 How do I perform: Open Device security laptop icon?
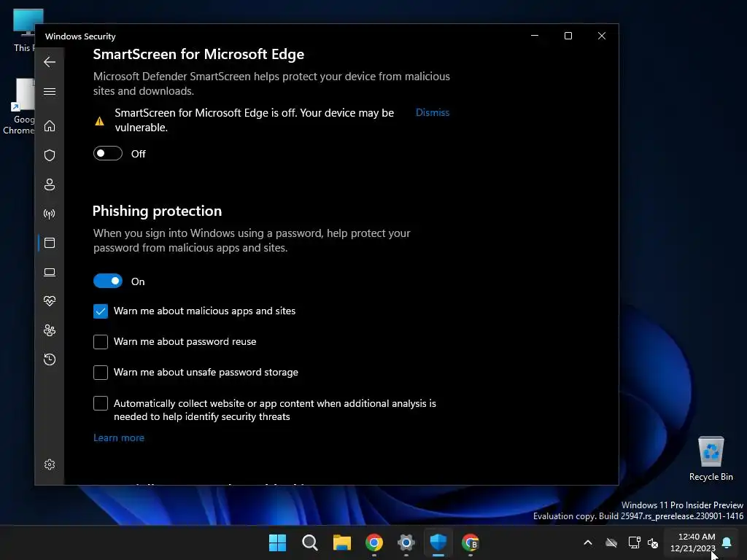pos(50,272)
